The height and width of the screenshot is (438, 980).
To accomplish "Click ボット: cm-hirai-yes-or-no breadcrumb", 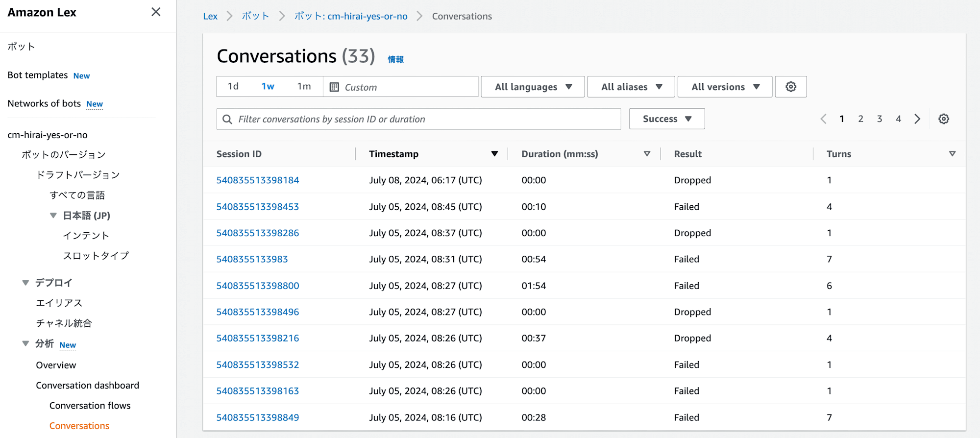I will coord(351,16).
